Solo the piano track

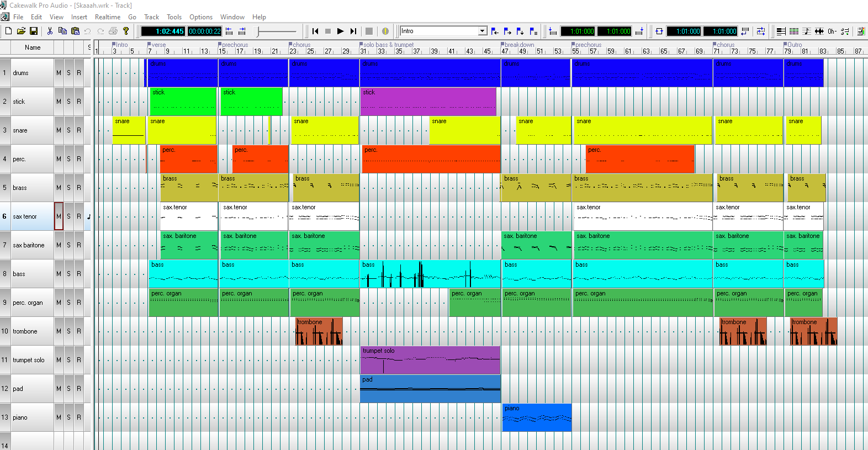point(68,417)
